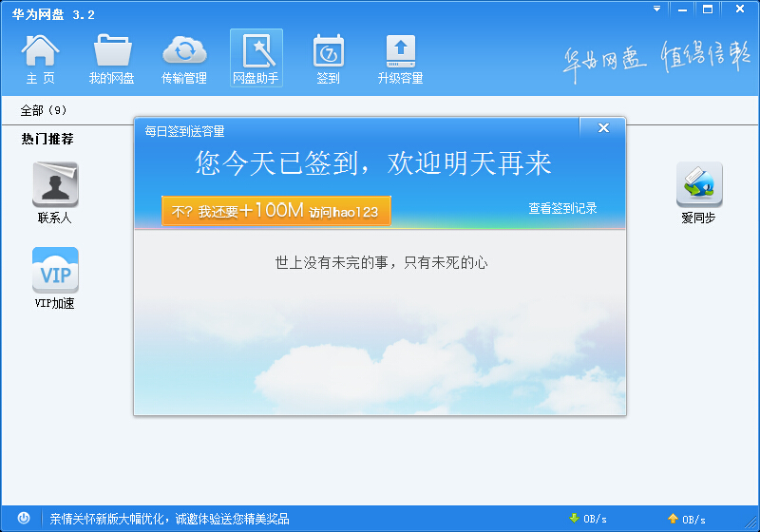
Task: Launch the 爱同步 sync app
Action: click(x=698, y=192)
